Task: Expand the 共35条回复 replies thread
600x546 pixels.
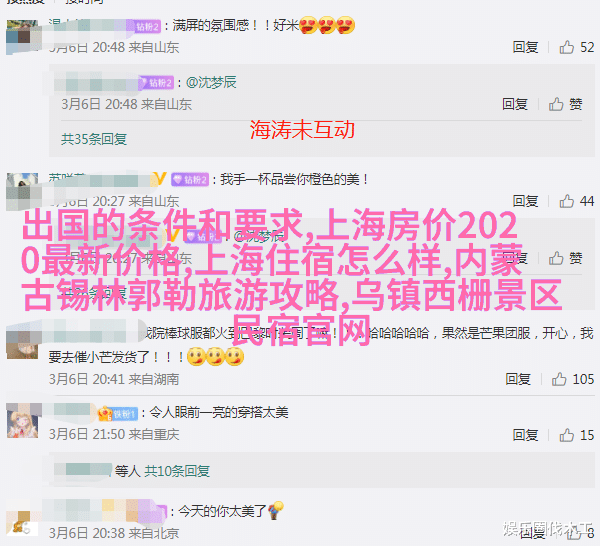Action: pyautogui.click(x=94, y=139)
